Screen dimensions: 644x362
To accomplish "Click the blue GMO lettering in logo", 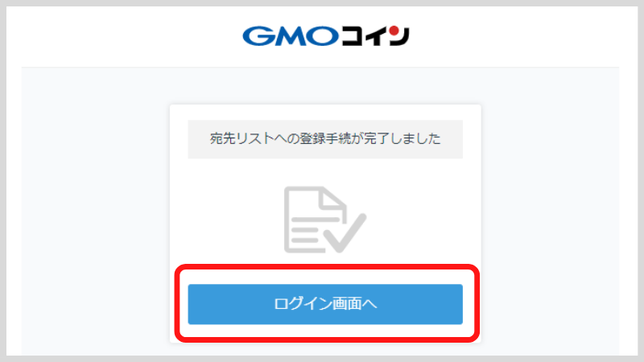I will (x=291, y=36).
